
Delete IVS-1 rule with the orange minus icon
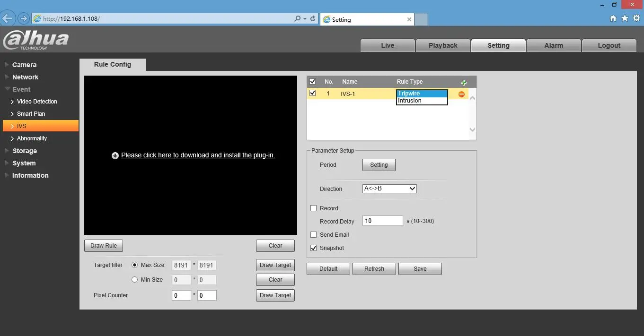(461, 94)
